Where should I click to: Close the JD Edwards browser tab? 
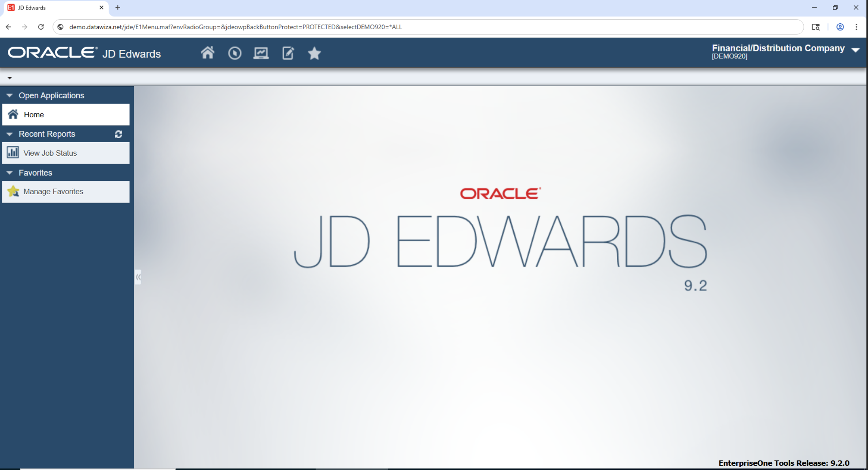[x=101, y=8]
